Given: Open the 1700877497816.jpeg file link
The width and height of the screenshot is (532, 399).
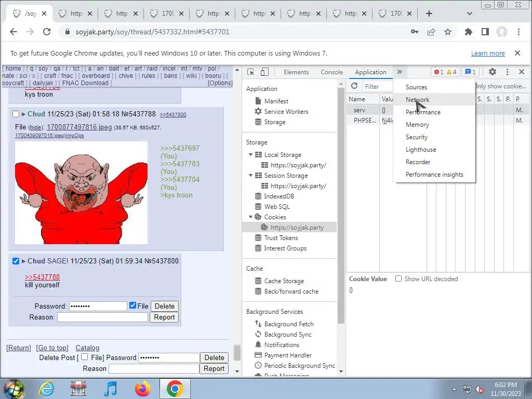Looking at the screenshot, I should point(79,127).
